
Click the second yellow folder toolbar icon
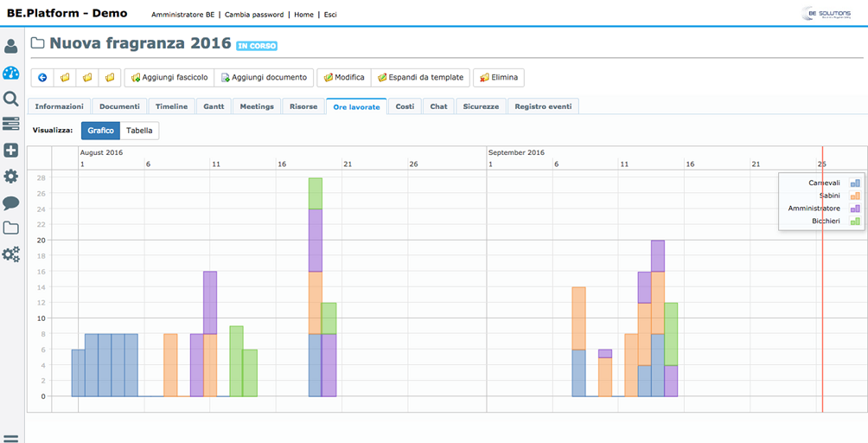87,78
